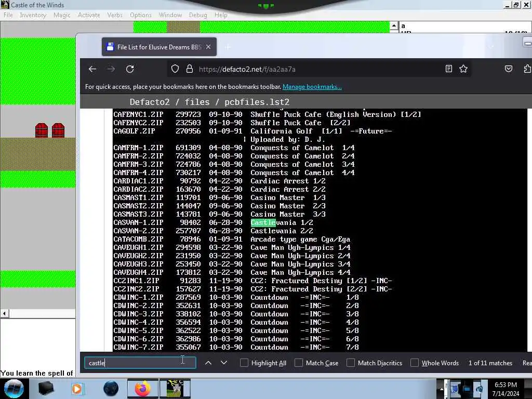532x399 pixels.
Task: Enable the Whole Words checkbox
Action: pos(414,363)
